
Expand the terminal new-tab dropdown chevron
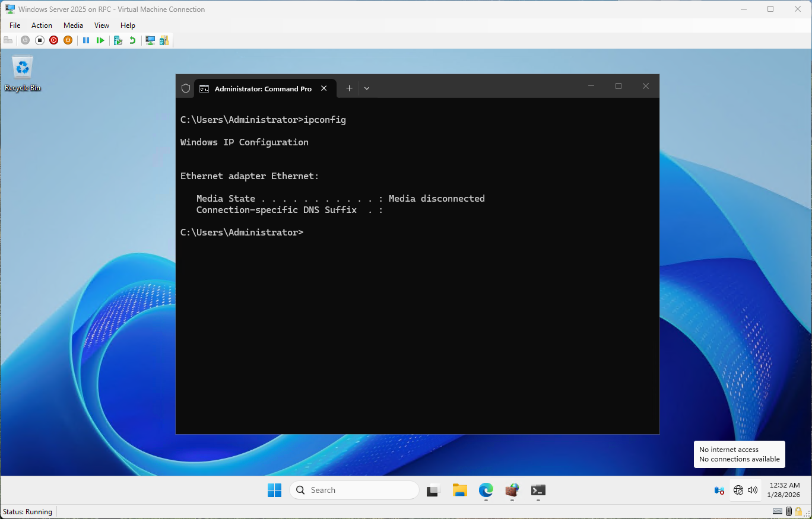click(x=367, y=88)
